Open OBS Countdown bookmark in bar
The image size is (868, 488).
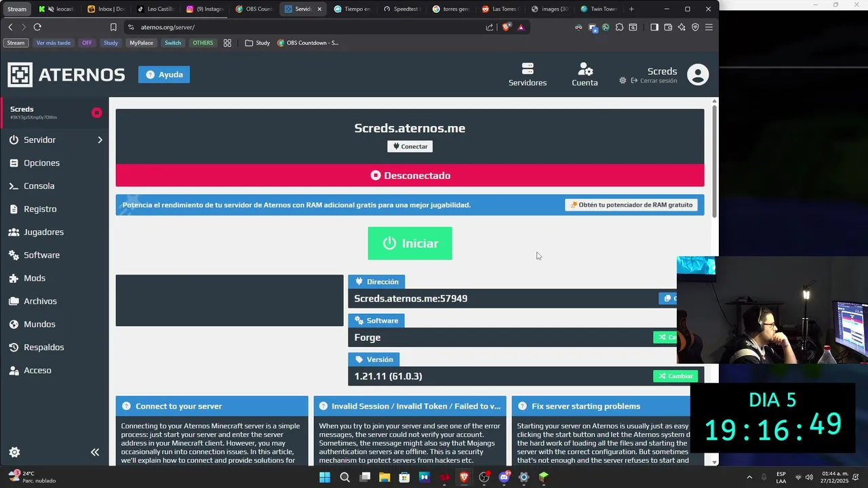point(309,43)
